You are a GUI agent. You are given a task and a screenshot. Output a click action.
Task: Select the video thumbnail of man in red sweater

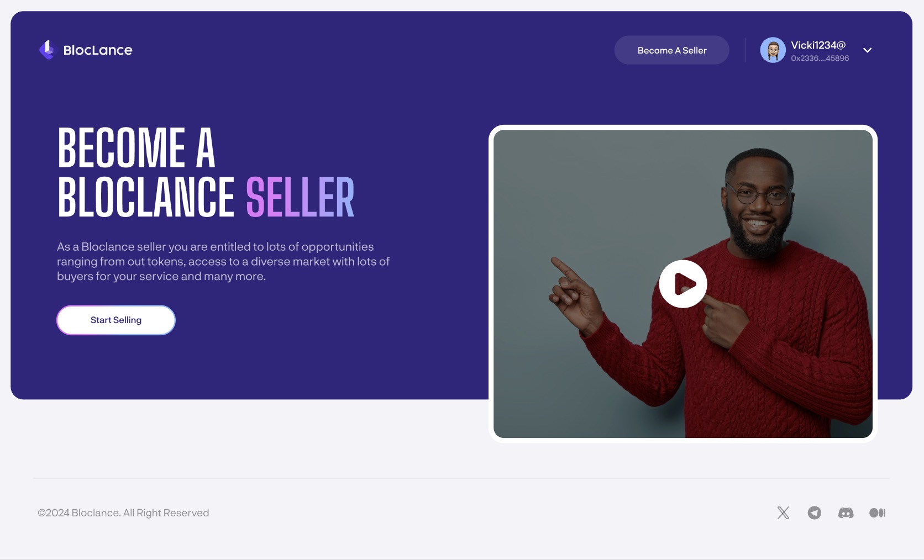[x=683, y=284]
